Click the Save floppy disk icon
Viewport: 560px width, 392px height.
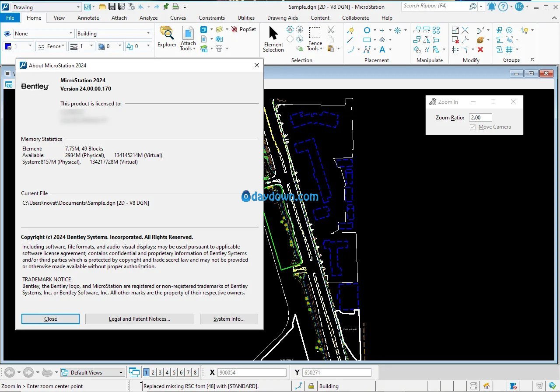[112, 7]
